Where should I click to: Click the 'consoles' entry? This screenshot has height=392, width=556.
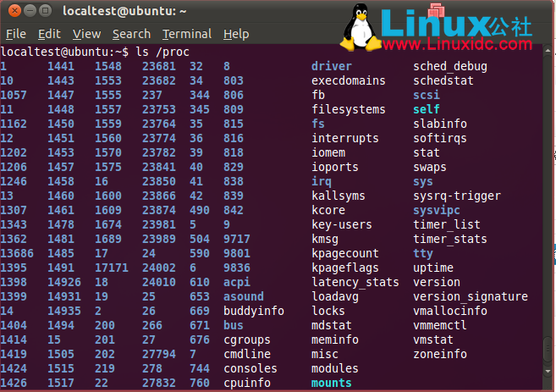(250, 368)
